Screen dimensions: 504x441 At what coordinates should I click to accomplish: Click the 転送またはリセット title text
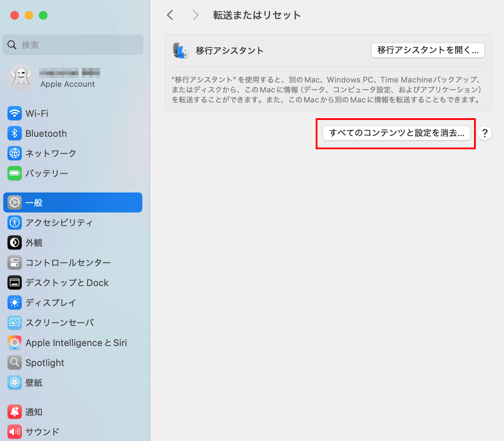click(x=257, y=15)
